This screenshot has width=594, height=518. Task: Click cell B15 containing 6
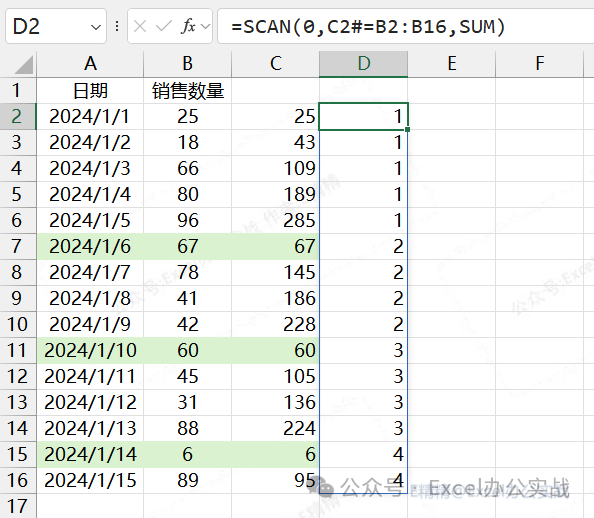coord(188,454)
